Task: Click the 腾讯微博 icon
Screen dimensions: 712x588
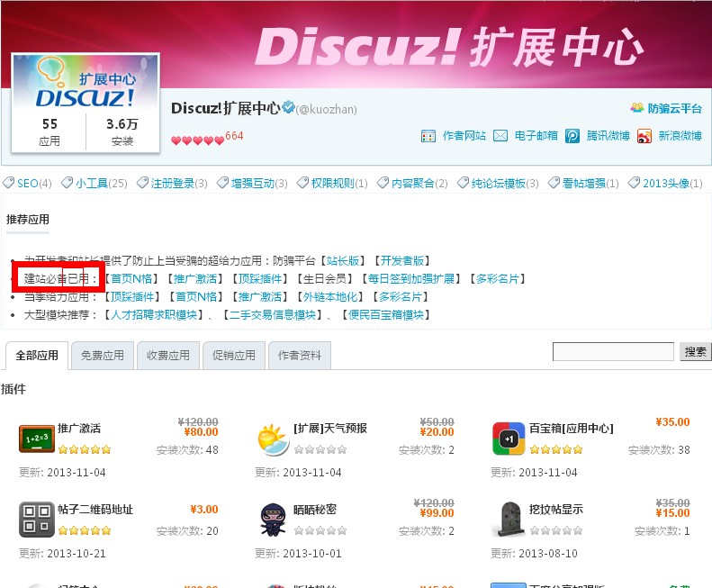Action: click(572, 136)
